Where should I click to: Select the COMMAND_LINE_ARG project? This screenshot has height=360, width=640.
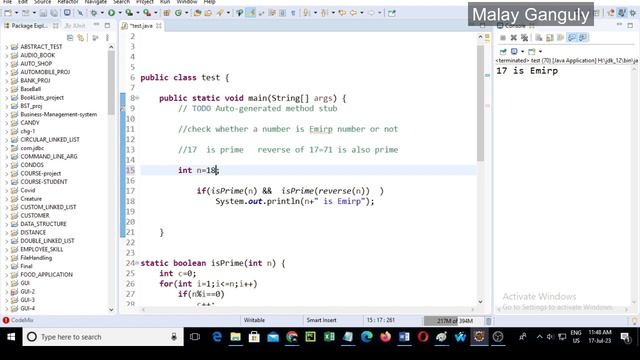click(x=49, y=156)
